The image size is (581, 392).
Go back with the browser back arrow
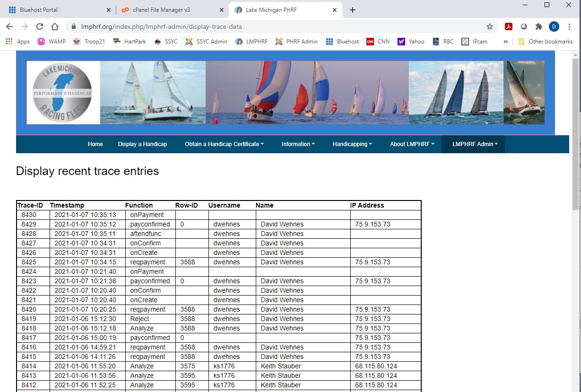point(9,26)
